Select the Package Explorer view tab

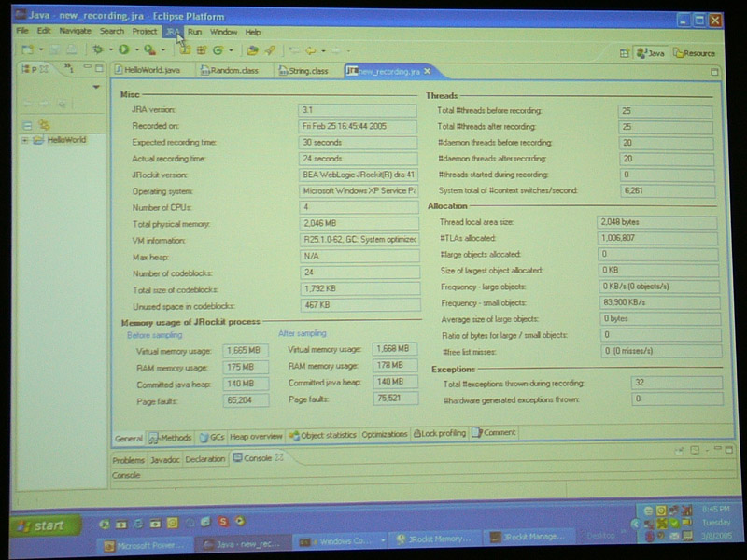point(35,69)
